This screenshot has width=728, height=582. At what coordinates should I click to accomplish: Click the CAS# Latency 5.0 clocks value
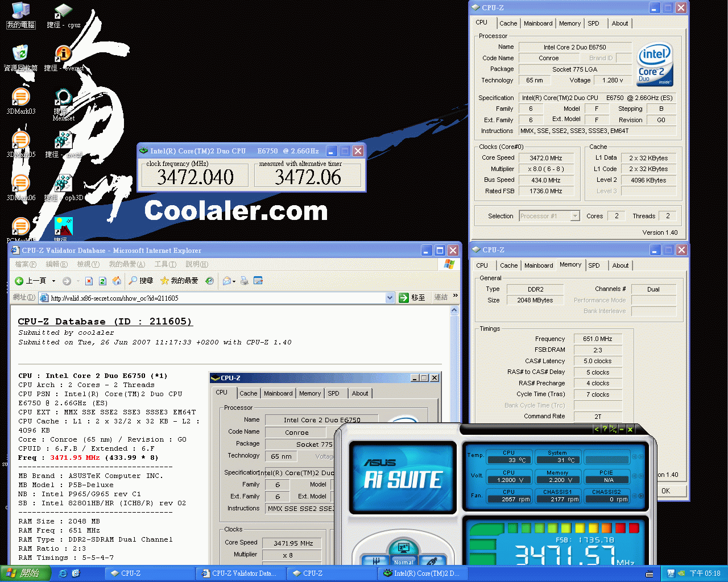click(598, 361)
